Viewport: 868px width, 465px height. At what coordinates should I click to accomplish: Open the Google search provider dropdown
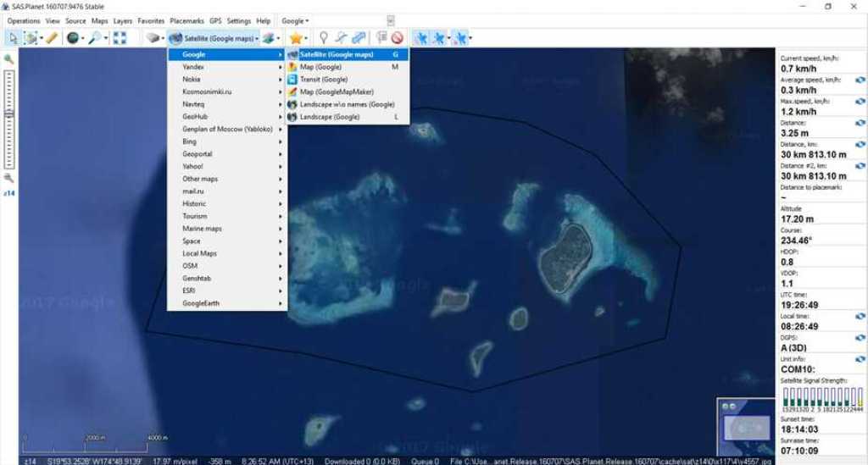tap(296, 20)
